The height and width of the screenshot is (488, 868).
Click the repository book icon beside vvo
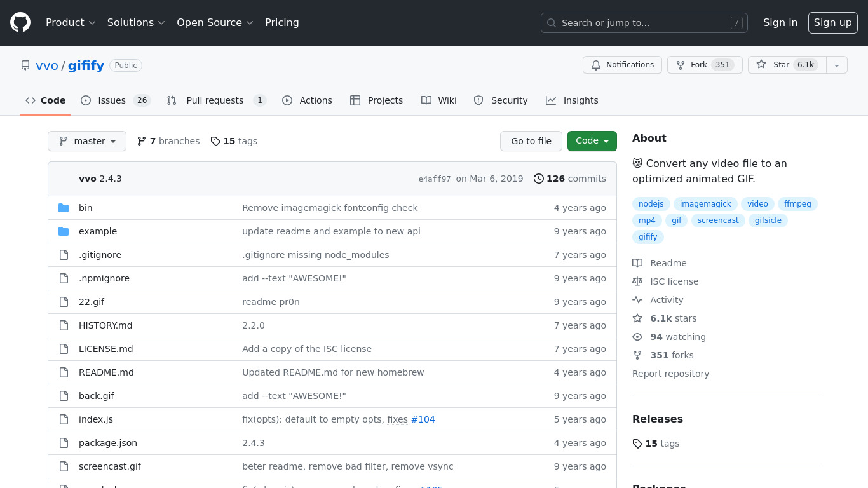(x=25, y=65)
